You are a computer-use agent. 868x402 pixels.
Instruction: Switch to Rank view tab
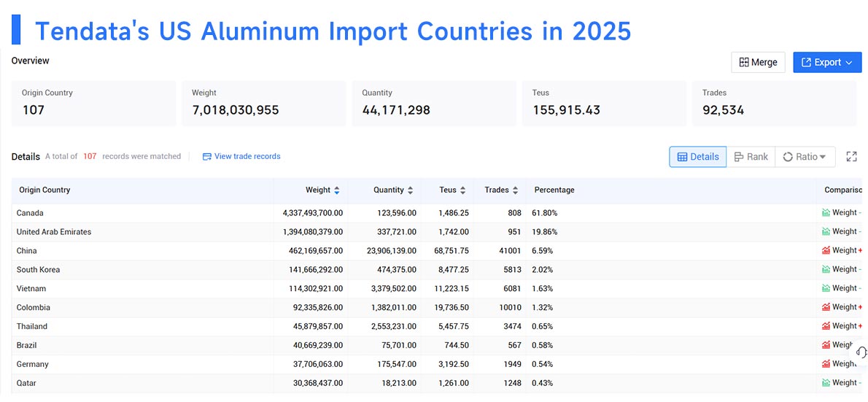(x=751, y=157)
